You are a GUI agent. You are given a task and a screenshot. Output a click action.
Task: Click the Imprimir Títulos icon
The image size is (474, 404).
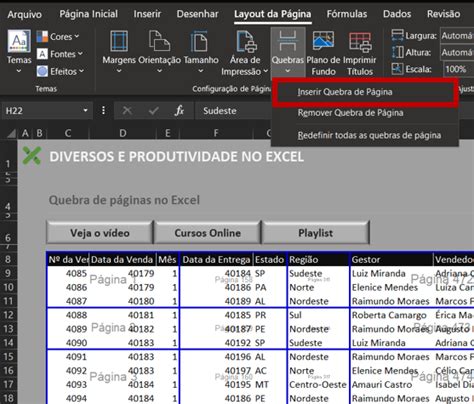360,42
